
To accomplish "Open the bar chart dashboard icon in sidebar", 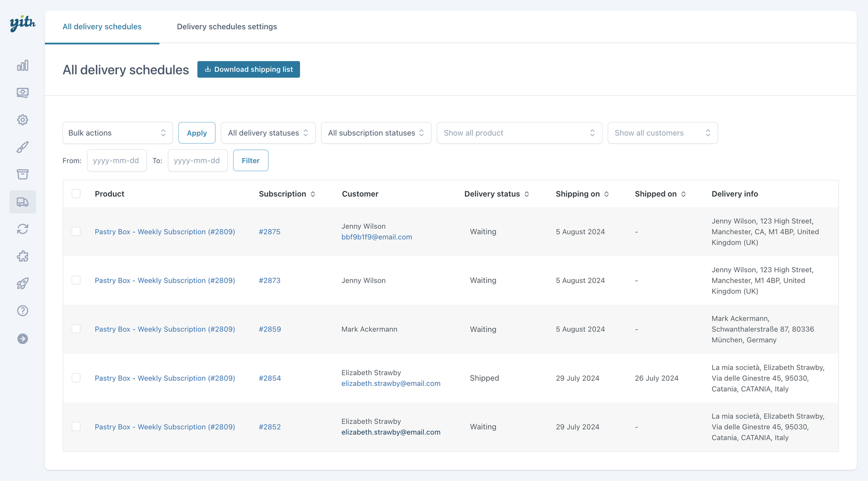I will 23,66.
